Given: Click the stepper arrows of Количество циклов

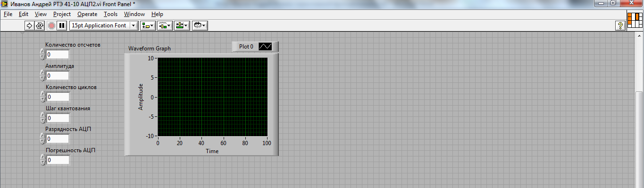Looking at the screenshot, I should pos(43,97).
